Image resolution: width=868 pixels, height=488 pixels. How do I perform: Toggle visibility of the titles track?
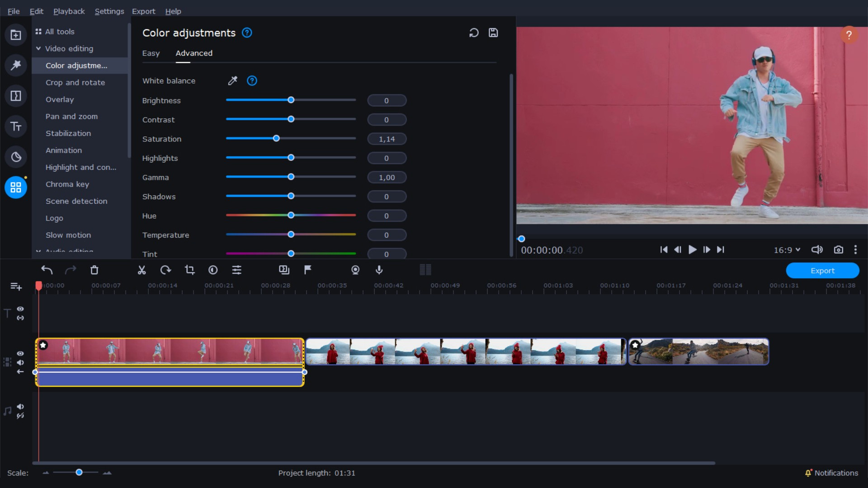coord(20,309)
